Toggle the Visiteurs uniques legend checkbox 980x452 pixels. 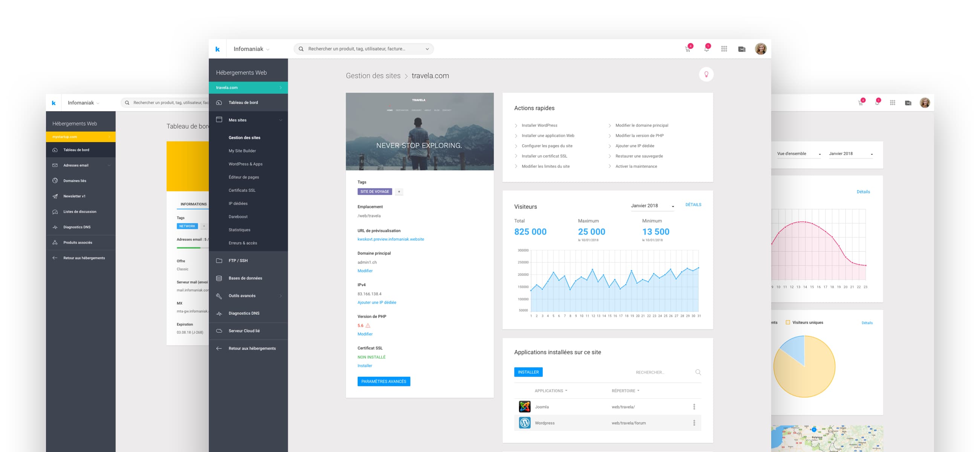[788, 322]
